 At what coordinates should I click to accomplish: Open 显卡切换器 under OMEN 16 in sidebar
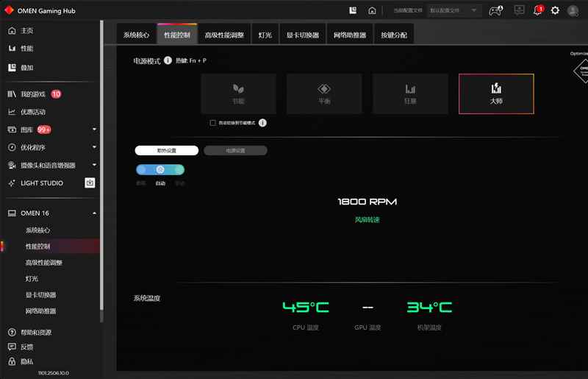pyautogui.click(x=41, y=294)
